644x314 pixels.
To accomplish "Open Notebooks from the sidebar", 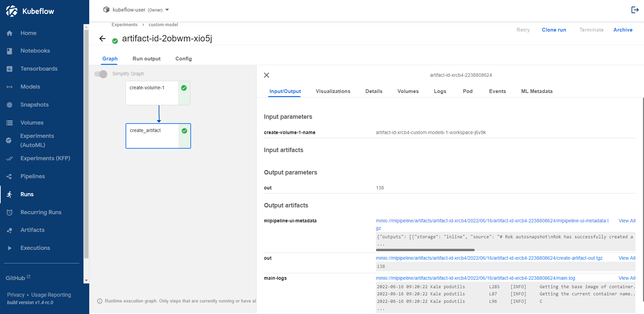I will coord(35,51).
